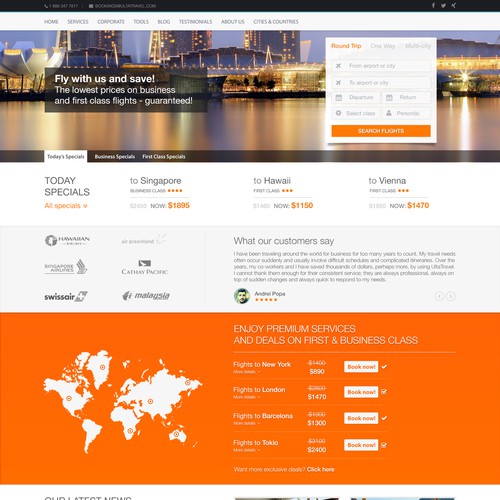
Task: Switch to Business Specials tab
Action: click(115, 157)
